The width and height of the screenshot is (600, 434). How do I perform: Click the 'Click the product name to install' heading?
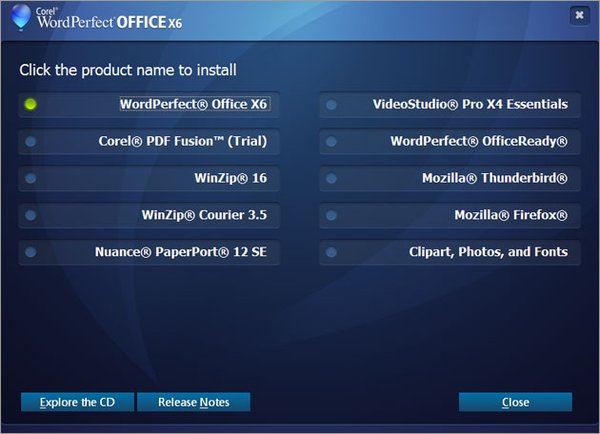pos(128,70)
